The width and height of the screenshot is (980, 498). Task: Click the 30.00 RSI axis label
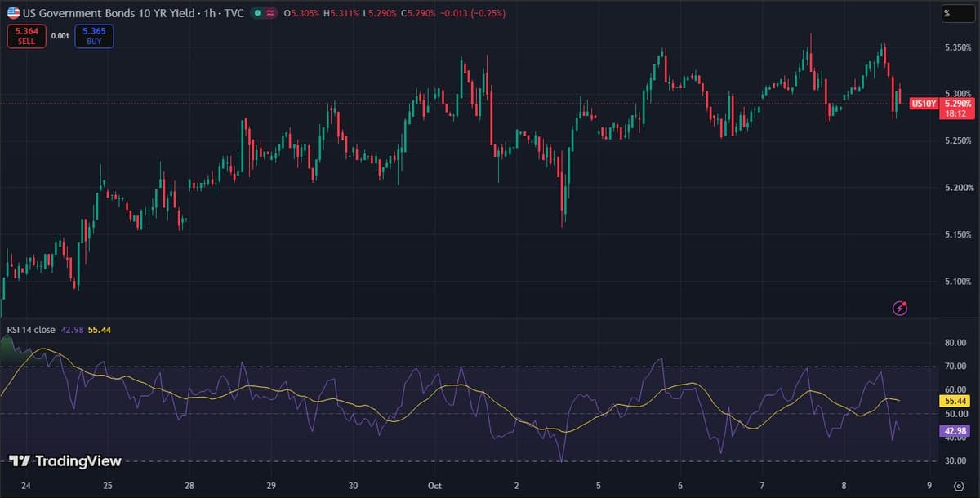point(955,461)
